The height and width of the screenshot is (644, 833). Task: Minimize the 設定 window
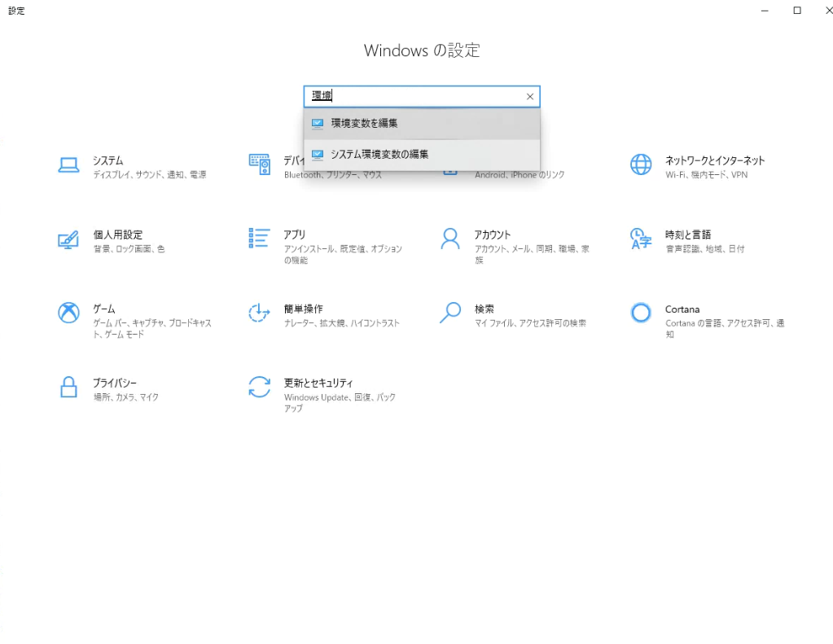coord(765,11)
